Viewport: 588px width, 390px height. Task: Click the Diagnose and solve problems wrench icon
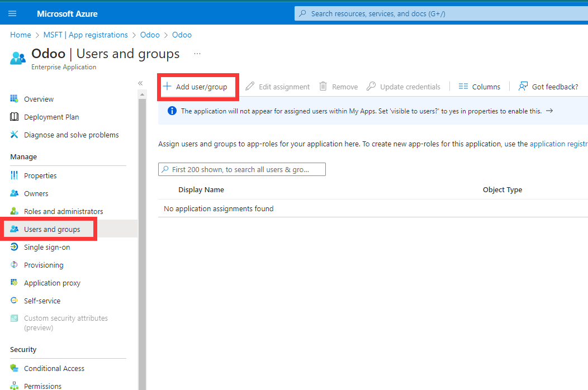point(14,134)
